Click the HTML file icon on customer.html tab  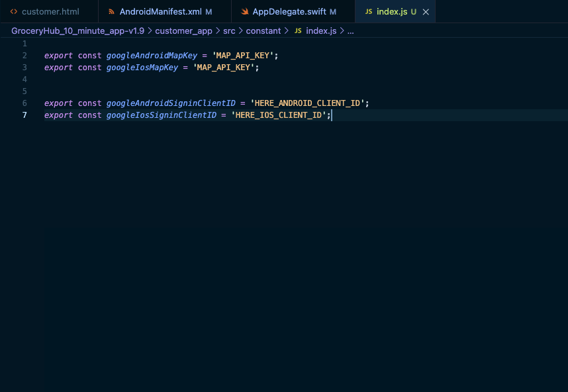[14, 12]
